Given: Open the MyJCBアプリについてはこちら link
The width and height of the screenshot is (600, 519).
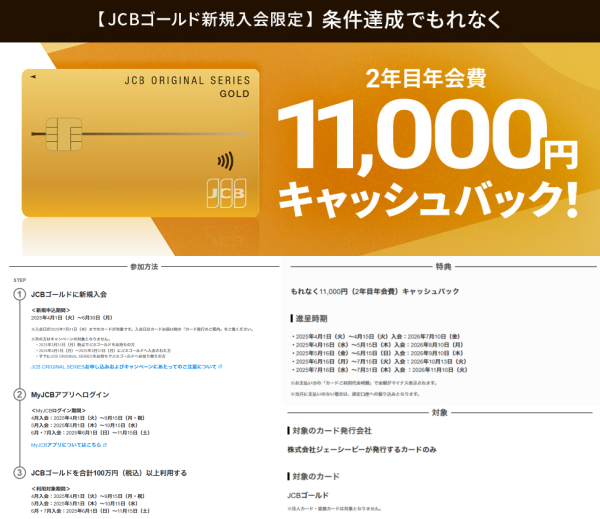Looking at the screenshot, I should click(x=66, y=445).
